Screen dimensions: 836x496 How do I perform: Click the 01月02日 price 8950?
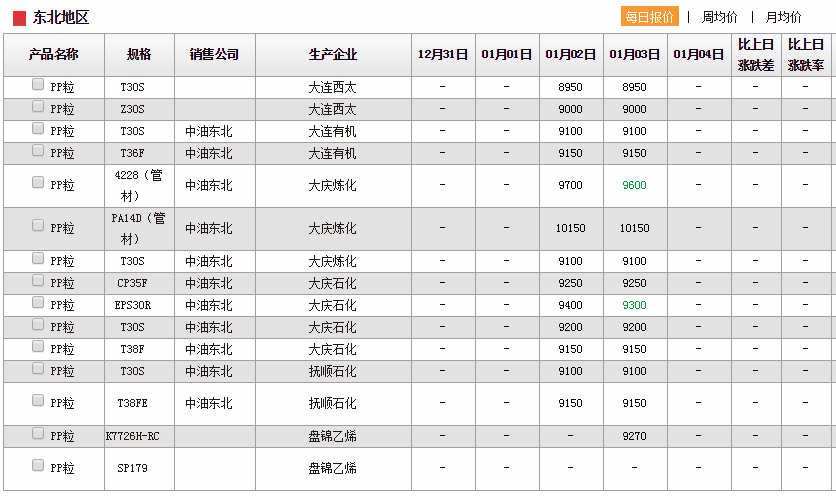pos(570,87)
